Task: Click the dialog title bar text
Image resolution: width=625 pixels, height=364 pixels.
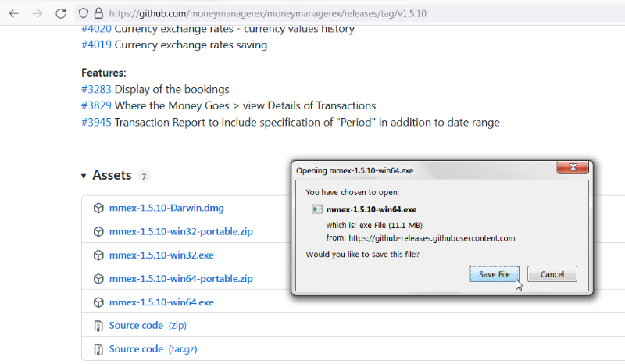Action: [x=355, y=170]
